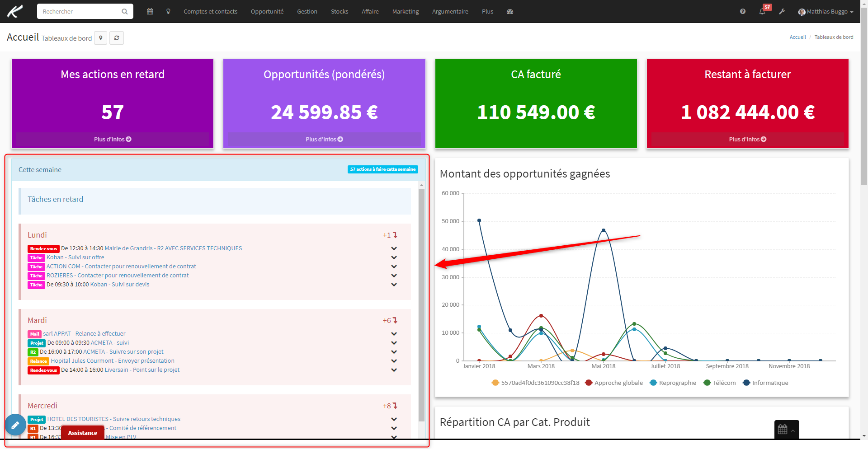Expand the Koban - Suivi sur devis chevron
Screen dimensions: 868x449
coord(394,285)
